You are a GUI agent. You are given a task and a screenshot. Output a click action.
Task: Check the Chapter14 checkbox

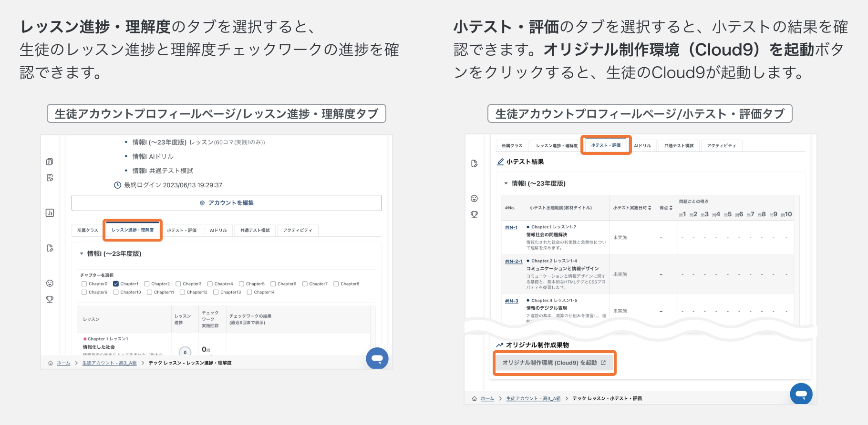tap(249, 293)
